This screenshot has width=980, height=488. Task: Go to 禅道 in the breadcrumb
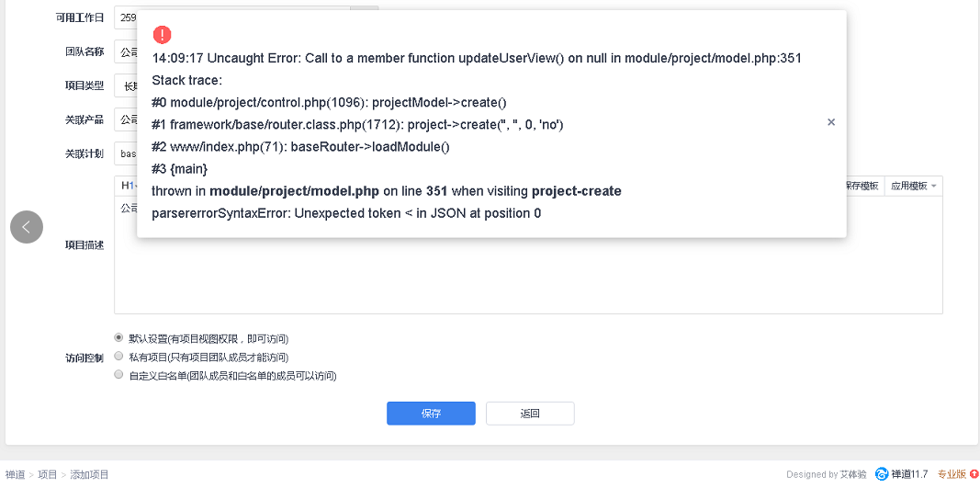(15, 475)
